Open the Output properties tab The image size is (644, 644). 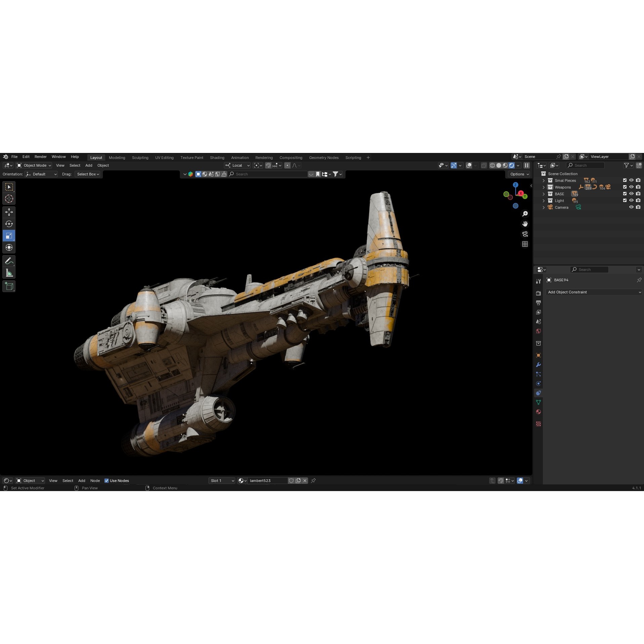click(538, 303)
